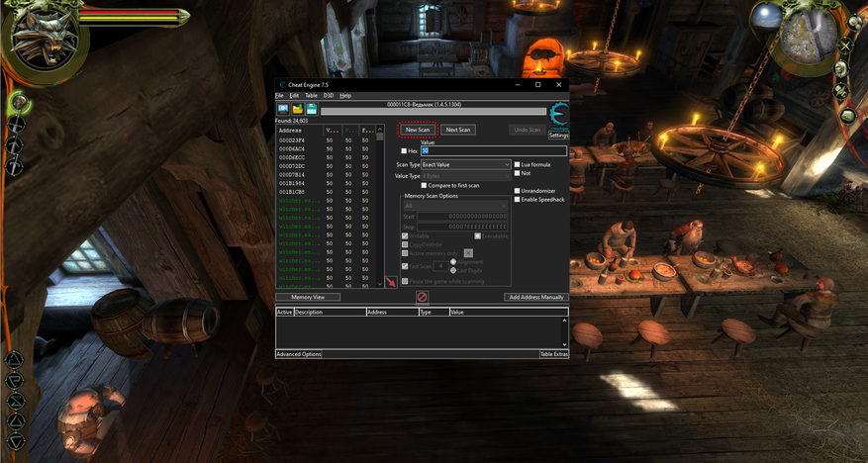868x463 pixels.
Task: Toggle the CopyOnWrite checkbox
Action: click(x=405, y=244)
